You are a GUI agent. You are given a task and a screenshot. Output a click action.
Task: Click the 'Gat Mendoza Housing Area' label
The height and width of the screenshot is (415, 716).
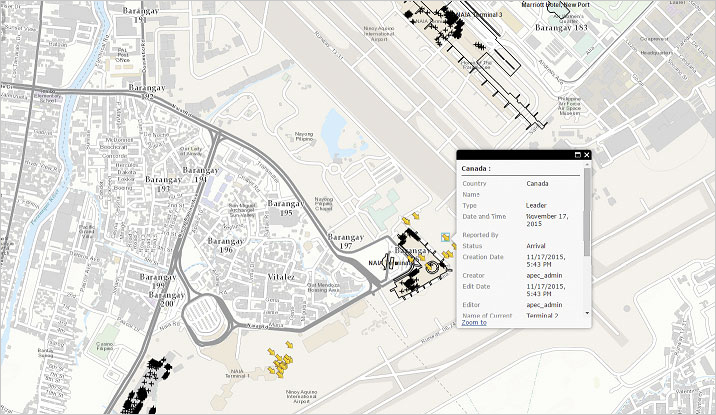[x=323, y=287]
